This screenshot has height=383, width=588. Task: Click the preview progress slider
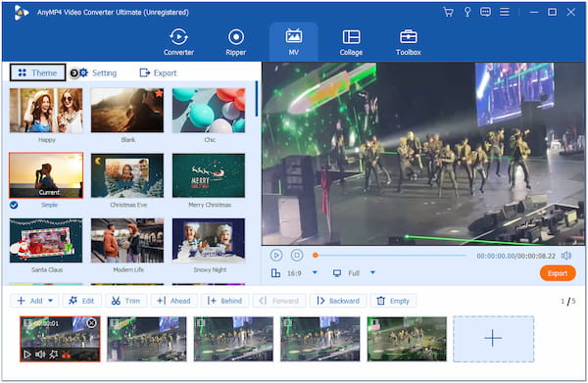[390, 256]
